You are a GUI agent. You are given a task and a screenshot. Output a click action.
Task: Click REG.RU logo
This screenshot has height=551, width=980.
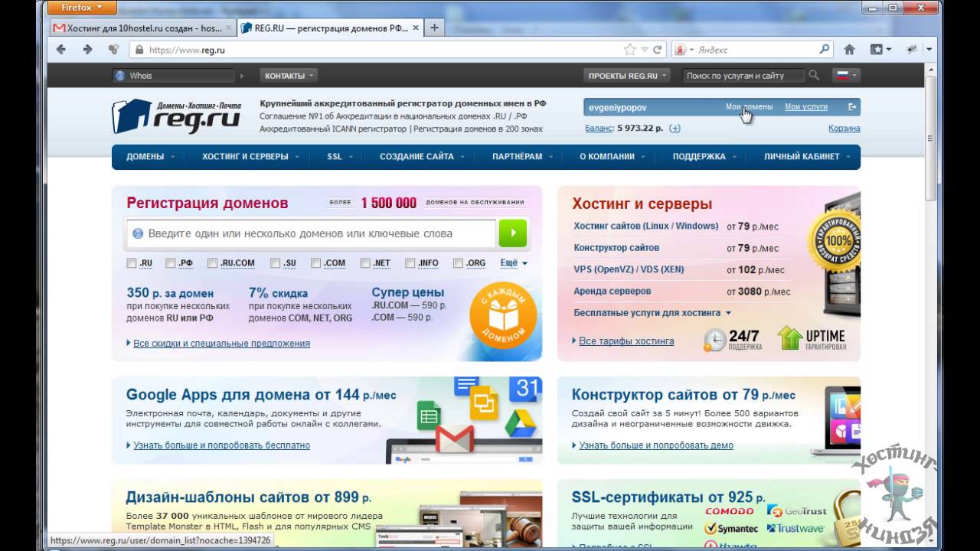(x=176, y=116)
